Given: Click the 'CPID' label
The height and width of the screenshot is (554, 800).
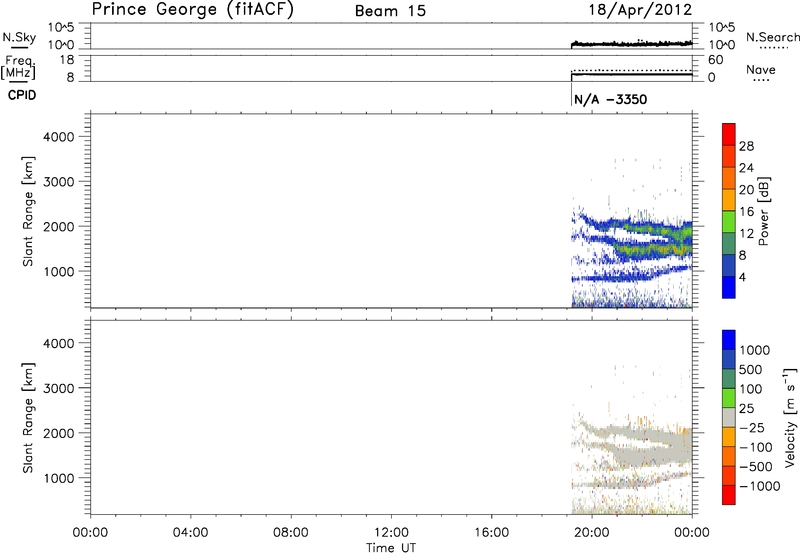Looking at the screenshot, I should click(x=22, y=95).
